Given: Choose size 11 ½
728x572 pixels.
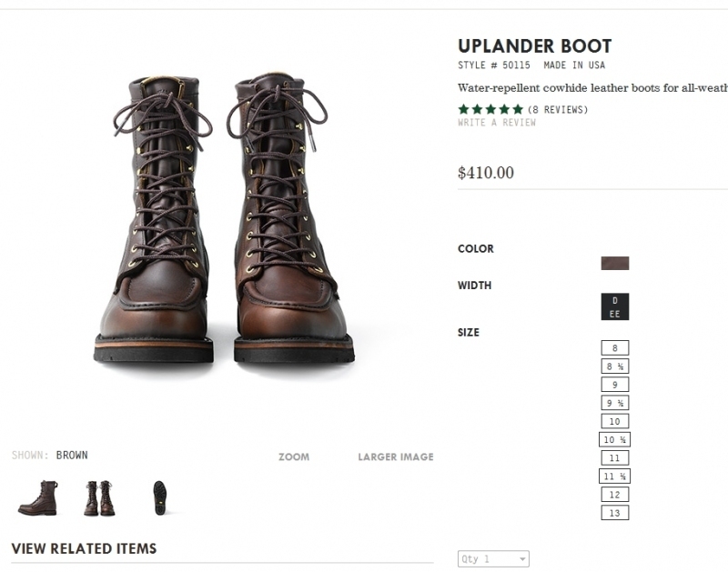Looking at the screenshot, I should coord(614,477).
